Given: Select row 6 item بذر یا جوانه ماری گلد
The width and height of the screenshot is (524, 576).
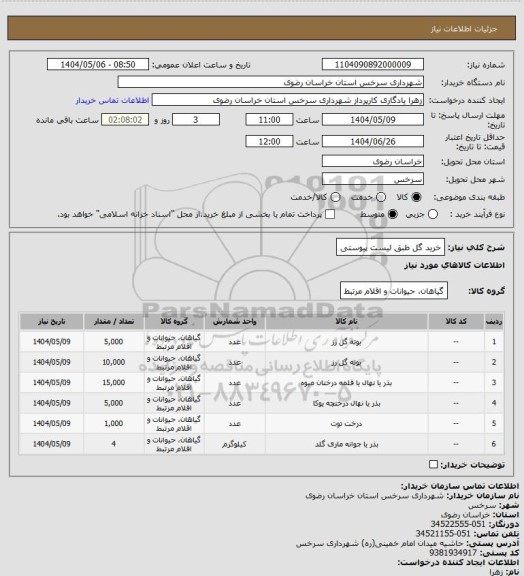Looking at the screenshot, I should click(x=346, y=444).
